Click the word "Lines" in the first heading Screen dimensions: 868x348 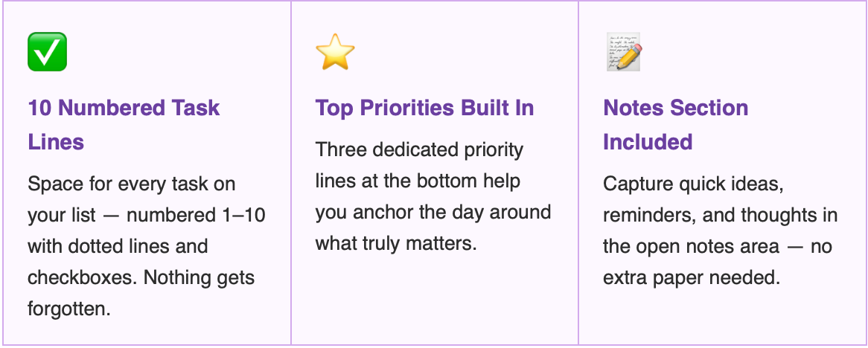coord(56,141)
